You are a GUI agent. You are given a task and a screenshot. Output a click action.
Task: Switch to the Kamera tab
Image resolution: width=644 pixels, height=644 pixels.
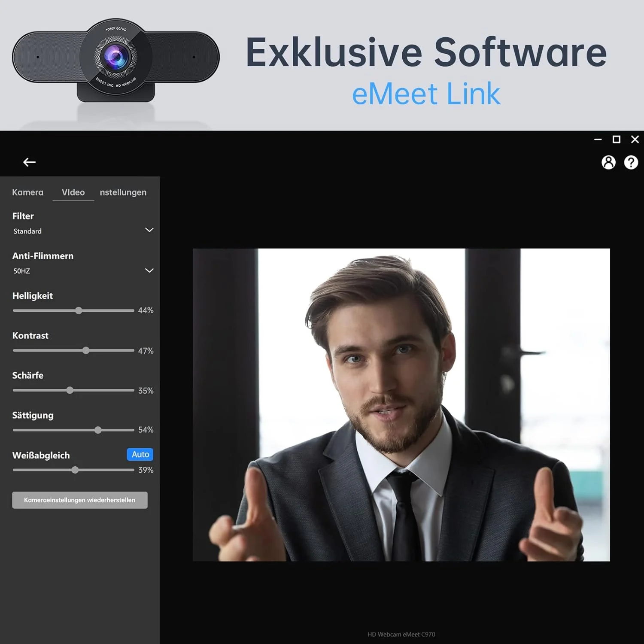(28, 192)
